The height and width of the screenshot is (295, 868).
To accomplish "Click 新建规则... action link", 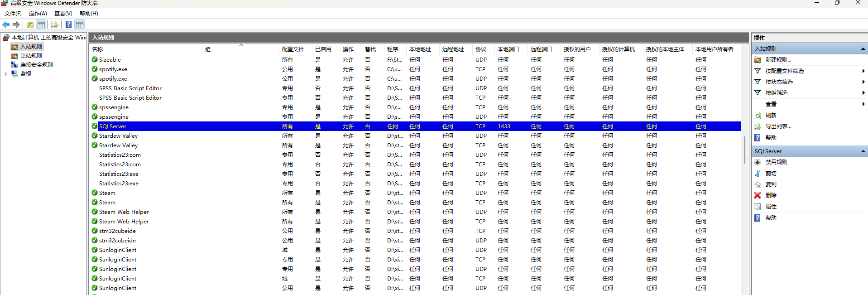I will [778, 60].
